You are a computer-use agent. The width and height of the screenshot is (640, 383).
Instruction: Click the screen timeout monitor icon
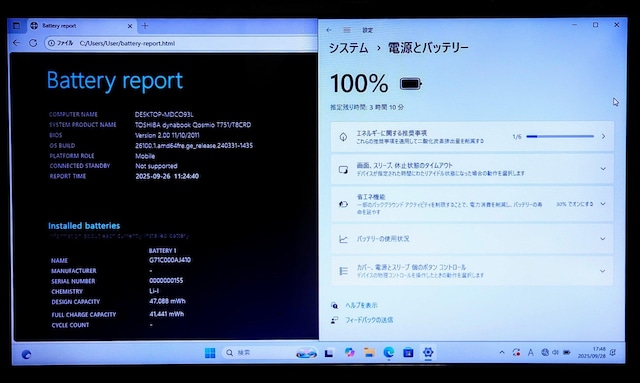point(343,169)
